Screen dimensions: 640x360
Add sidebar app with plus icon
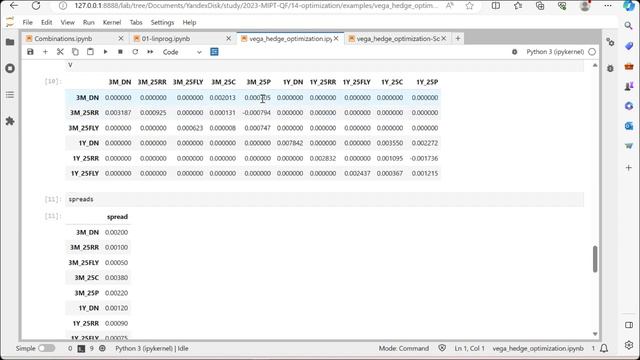[629, 168]
